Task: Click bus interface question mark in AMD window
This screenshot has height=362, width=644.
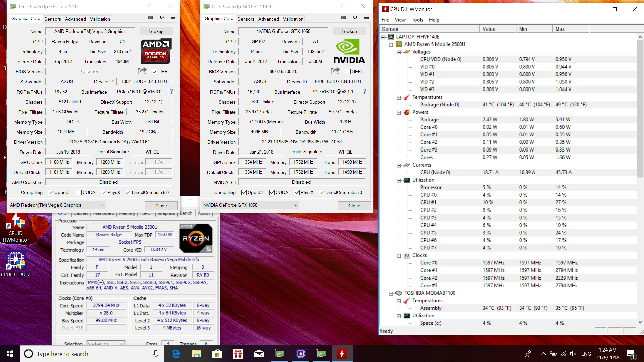Action: [x=171, y=92]
